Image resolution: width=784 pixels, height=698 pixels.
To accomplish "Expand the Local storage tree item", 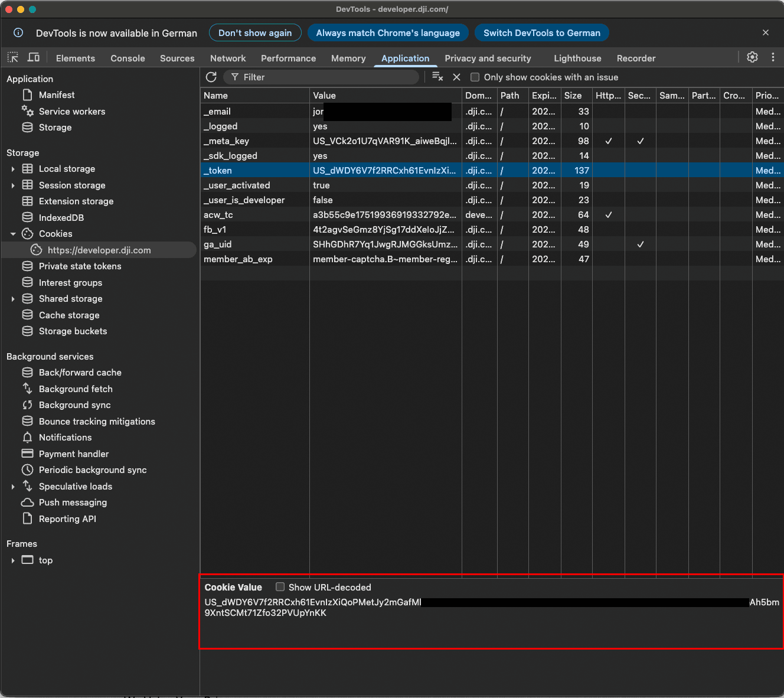I will pyautogui.click(x=13, y=169).
